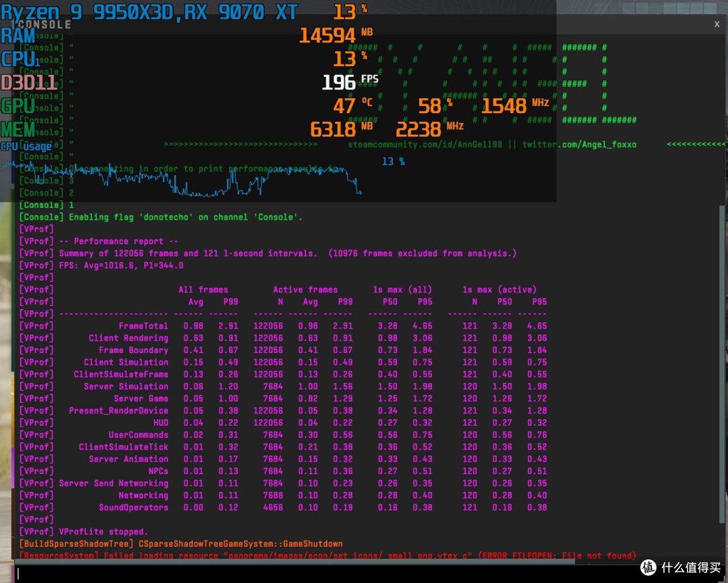Click the 'UserCommands' row label

[x=139, y=435]
